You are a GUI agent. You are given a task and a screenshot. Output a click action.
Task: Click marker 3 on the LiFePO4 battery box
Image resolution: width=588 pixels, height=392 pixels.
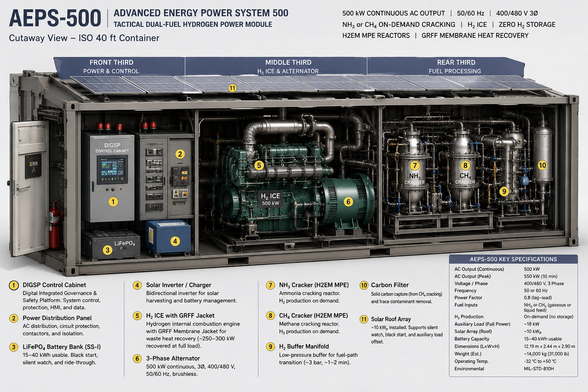point(108,250)
